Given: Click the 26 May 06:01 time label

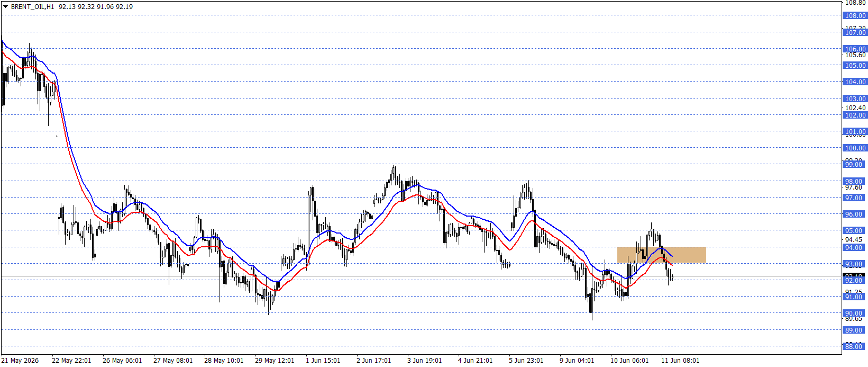Looking at the screenshot, I should point(122,361).
